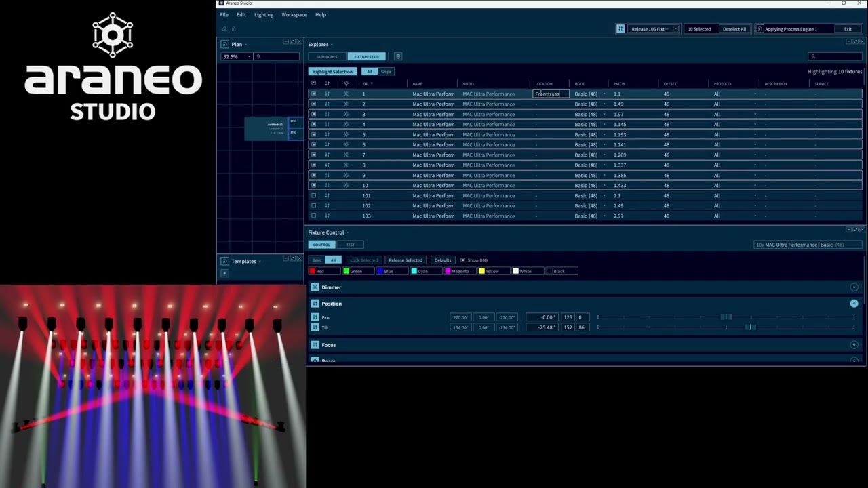The width and height of the screenshot is (868, 488).
Task: Click the Lock Selected button
Action: 363,260
